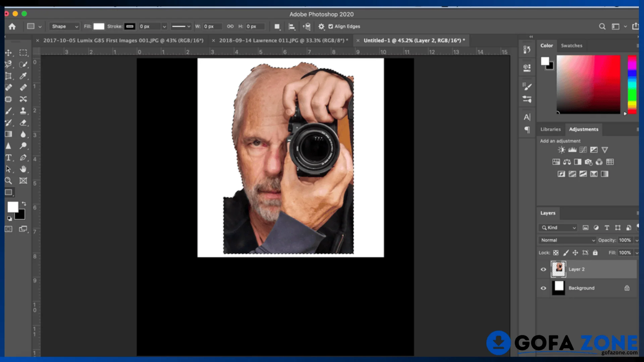Image resolution: width=644 pixels, height=362 pixels.
Task: Select the Path Selection tool
Action: click(x=8, y=169)
